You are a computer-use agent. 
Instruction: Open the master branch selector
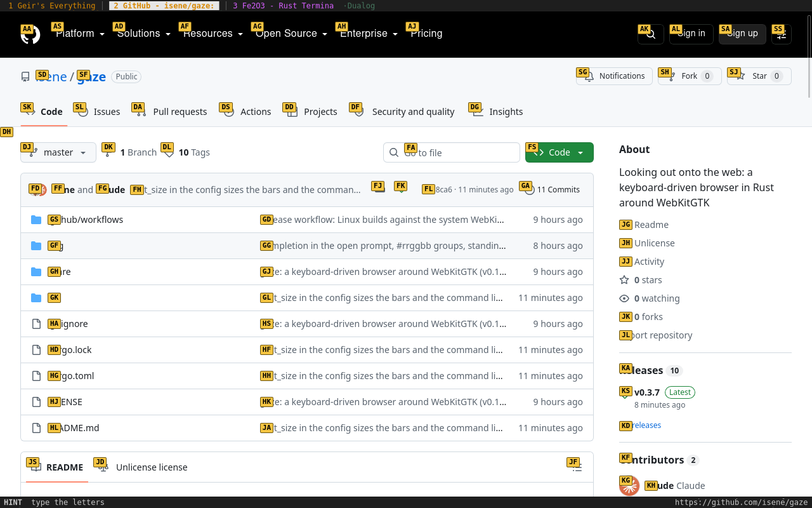coord(58,152)
